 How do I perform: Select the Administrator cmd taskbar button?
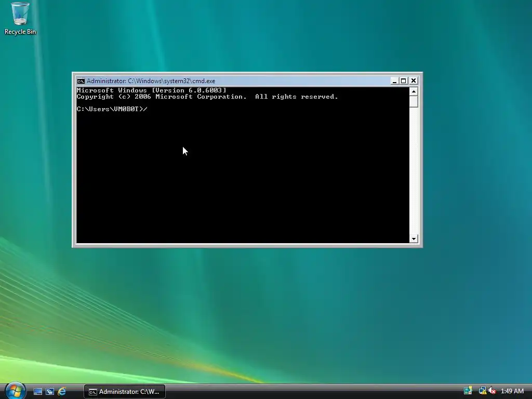tap(125, 392)
